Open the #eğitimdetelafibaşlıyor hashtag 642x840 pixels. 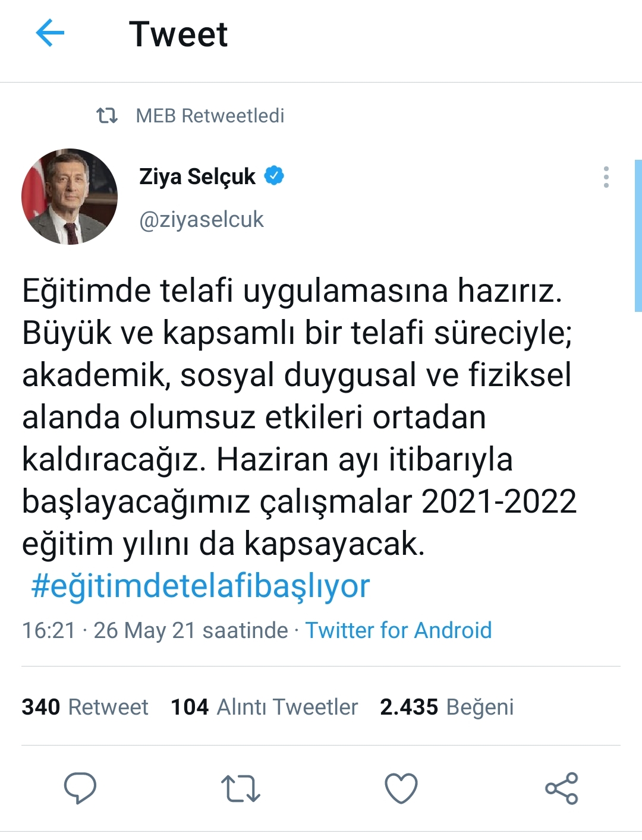(200, 586)
